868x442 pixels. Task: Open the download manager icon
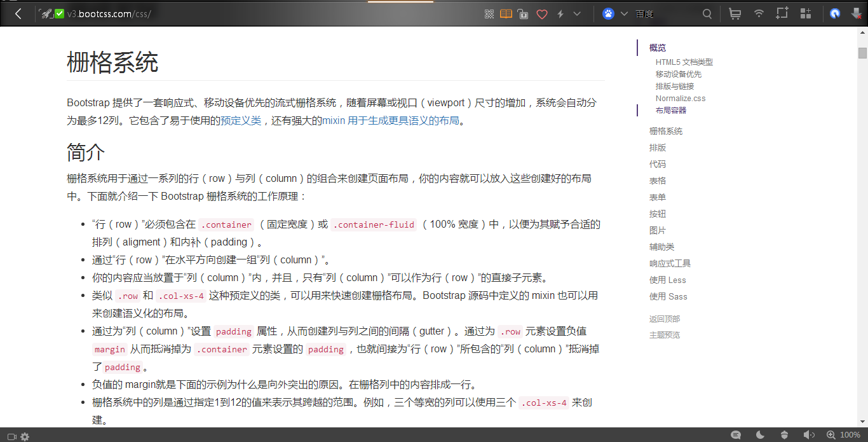pyautogui.click(x=856, y=13)
